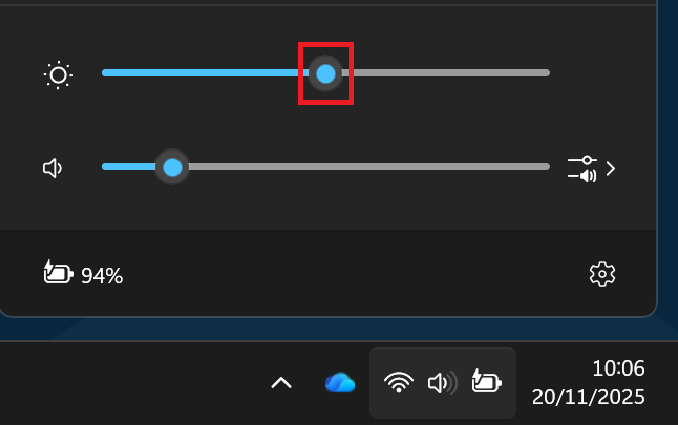Open battery settings via 94% label

pyautogui.click(x=102, y=276)
